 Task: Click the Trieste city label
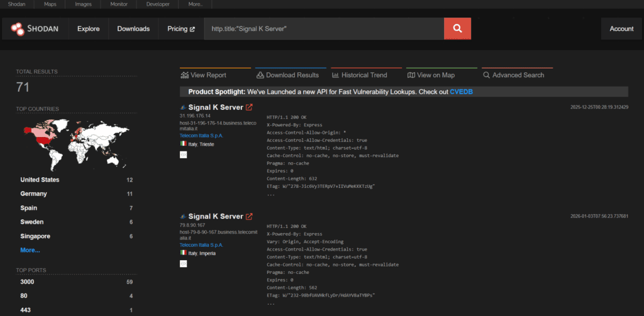[x=207, y=144]
